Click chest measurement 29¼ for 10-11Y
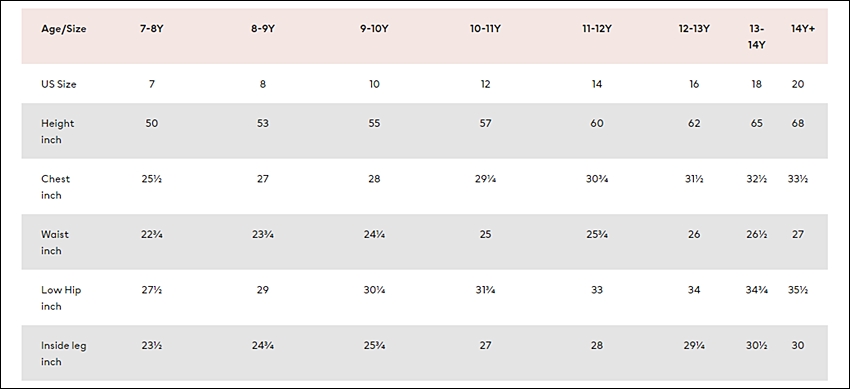 point(485,179)
